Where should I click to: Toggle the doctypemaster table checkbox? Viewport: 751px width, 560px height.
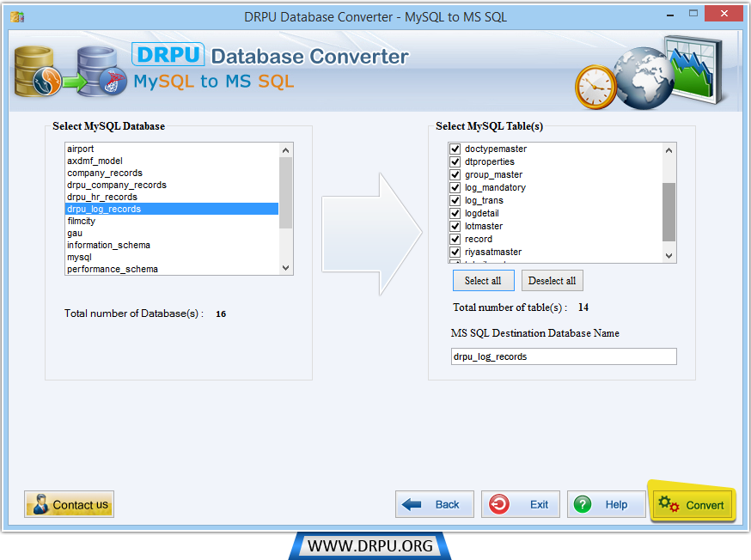(x=455, y=149)
